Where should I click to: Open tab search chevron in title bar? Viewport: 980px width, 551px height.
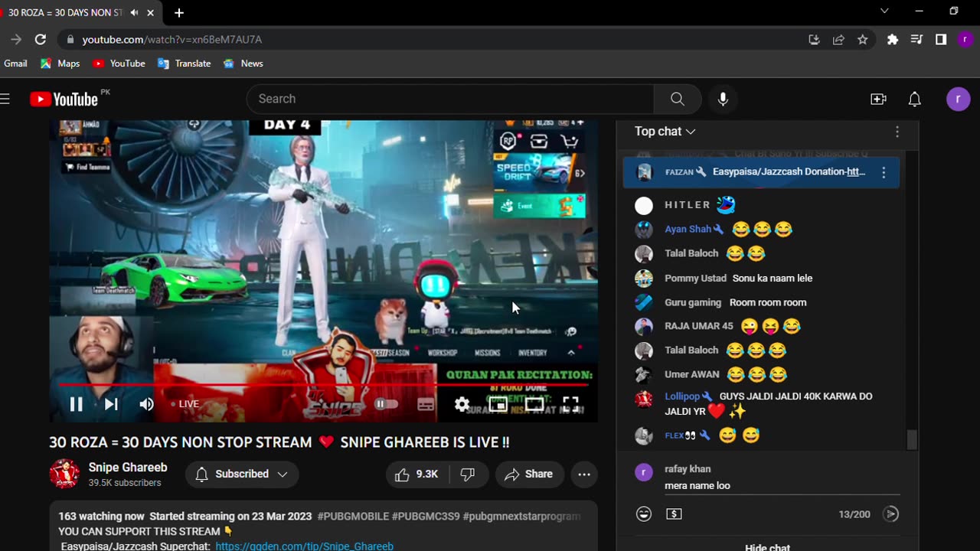click(x=884, y=11)
